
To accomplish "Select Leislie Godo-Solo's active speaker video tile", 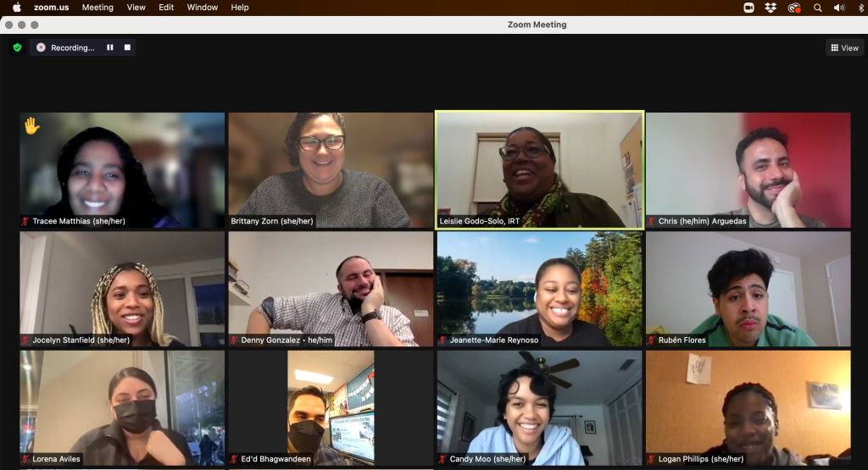I will [539, 169].
